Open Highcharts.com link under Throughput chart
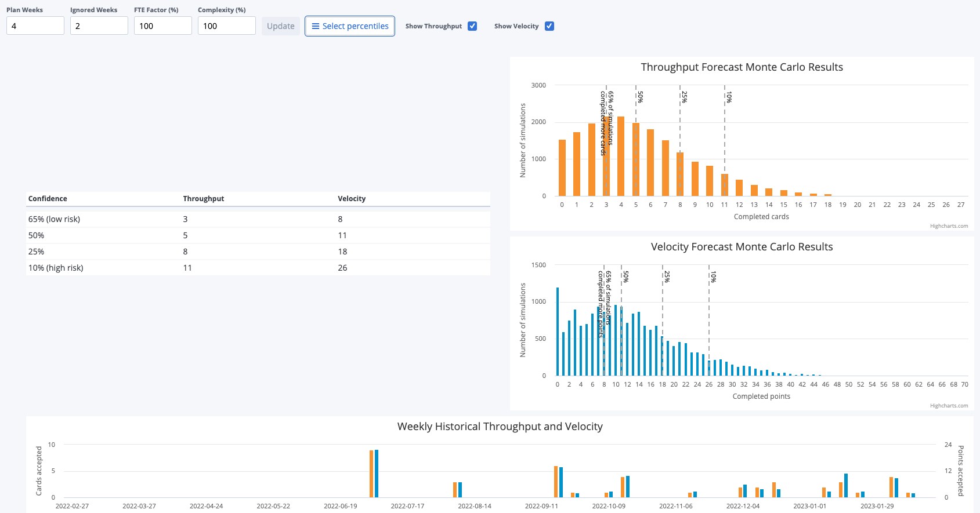 point(949,226)
